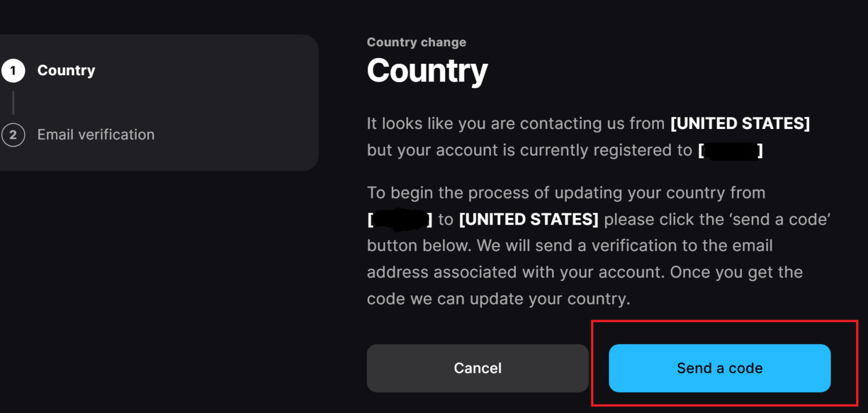Click the bold '[UNITED STATES]' text
868x413 pixels.
[x=741, y=123]
